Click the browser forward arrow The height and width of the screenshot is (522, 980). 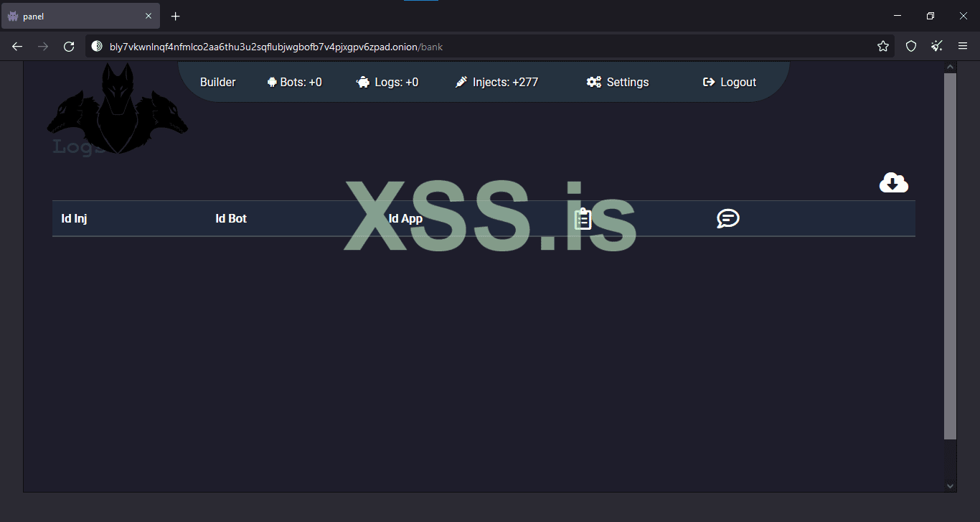point(43,47)
